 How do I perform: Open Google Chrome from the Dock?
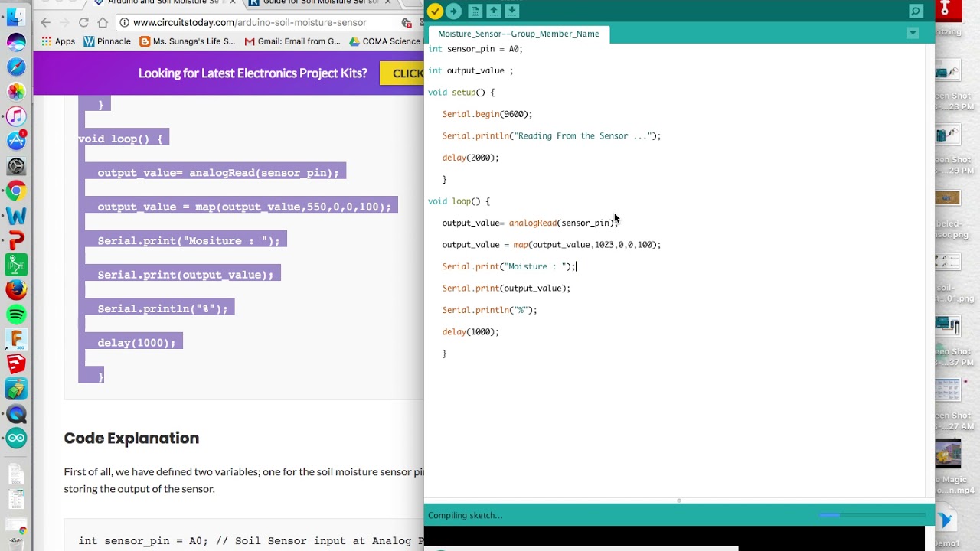[16, 191]
